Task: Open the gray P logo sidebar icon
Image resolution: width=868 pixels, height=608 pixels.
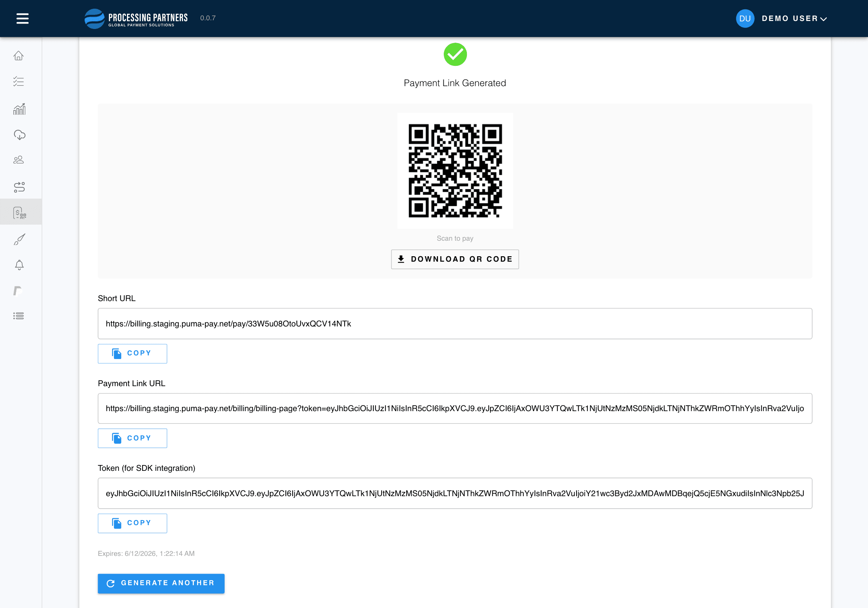Action: [x=17, y=291]
